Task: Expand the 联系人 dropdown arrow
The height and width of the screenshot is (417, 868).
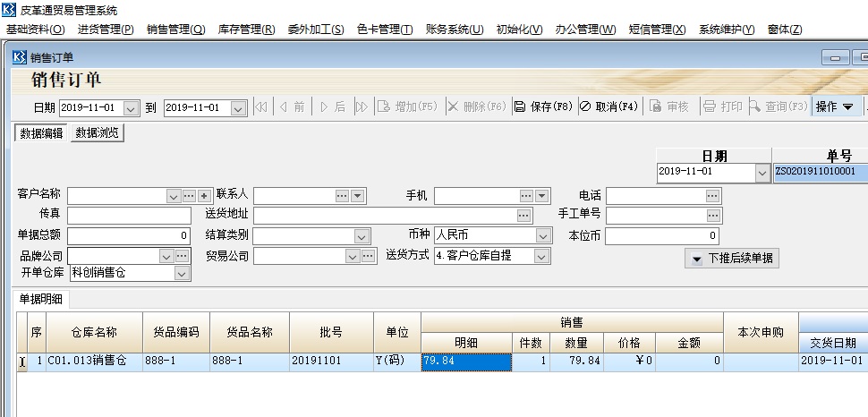Action: click(x=357, y=196)
